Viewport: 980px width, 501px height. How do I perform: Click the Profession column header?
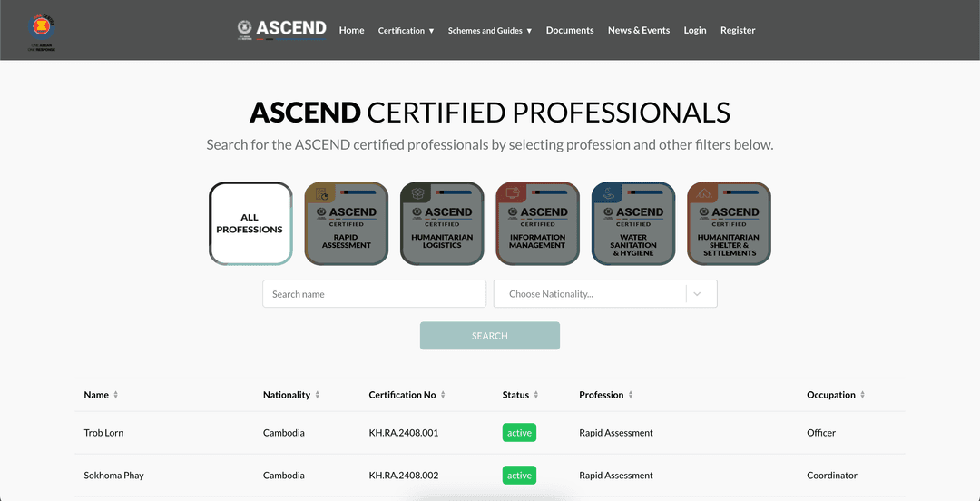[x=602, y=395]
